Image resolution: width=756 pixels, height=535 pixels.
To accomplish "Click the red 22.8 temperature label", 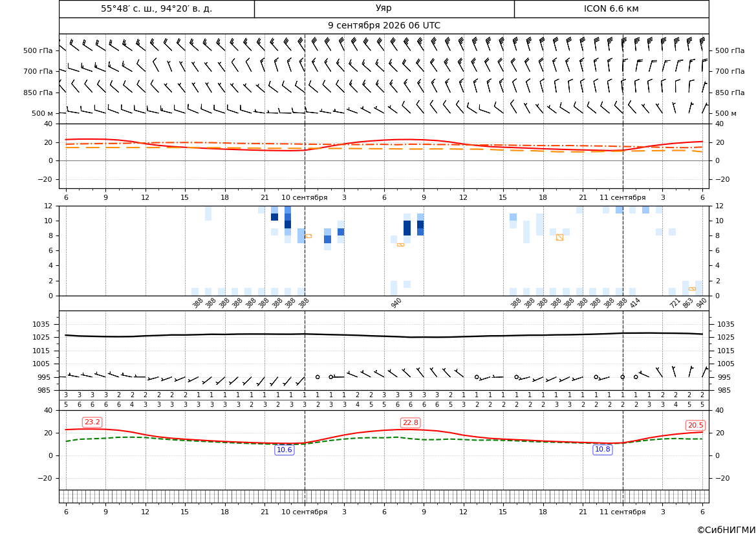I will [410, 422].
